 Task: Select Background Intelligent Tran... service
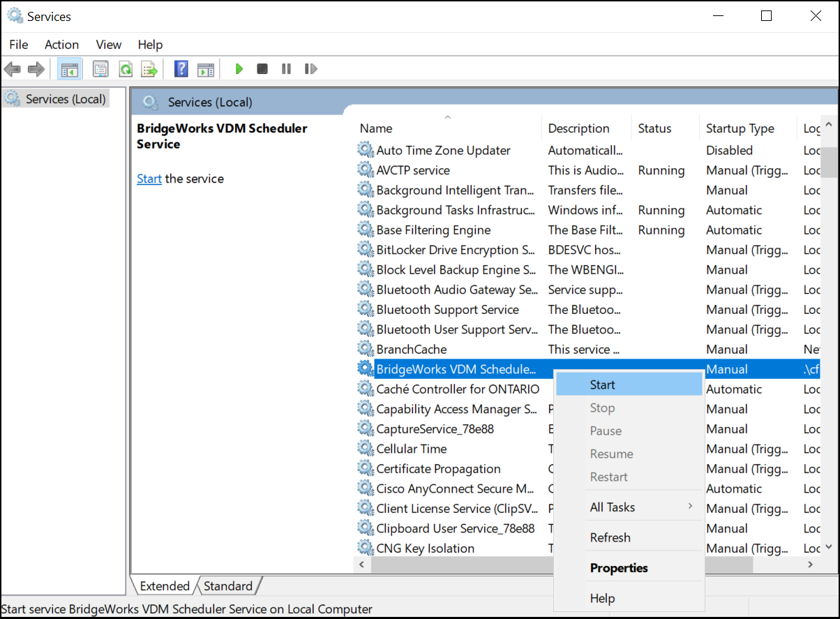pos(587,190)
